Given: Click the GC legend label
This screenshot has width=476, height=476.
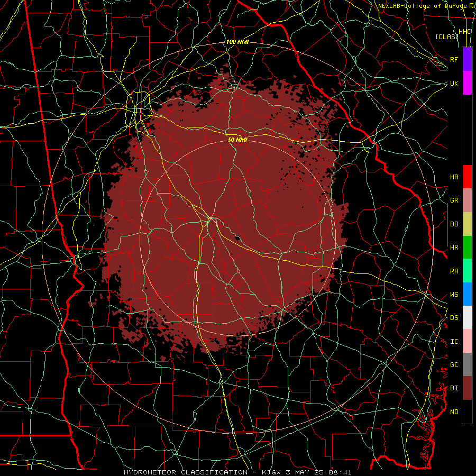Looking at the screenshot, I should [454, 365].
